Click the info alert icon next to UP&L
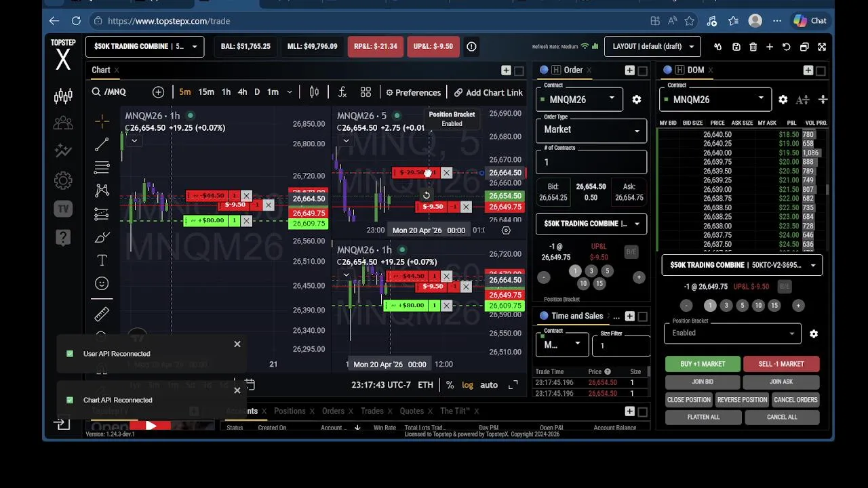 tap(471, 47)
